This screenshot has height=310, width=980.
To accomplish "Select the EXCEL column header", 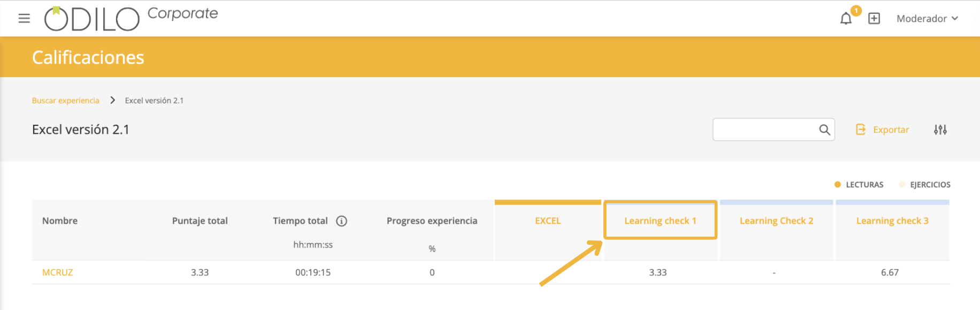I will (x=548, y=221).
